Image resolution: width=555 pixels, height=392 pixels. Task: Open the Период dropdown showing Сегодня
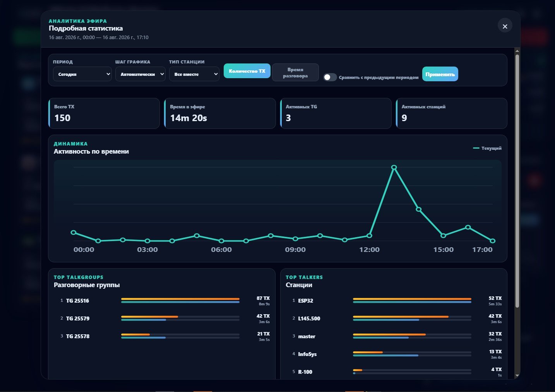tap(82, 74)
